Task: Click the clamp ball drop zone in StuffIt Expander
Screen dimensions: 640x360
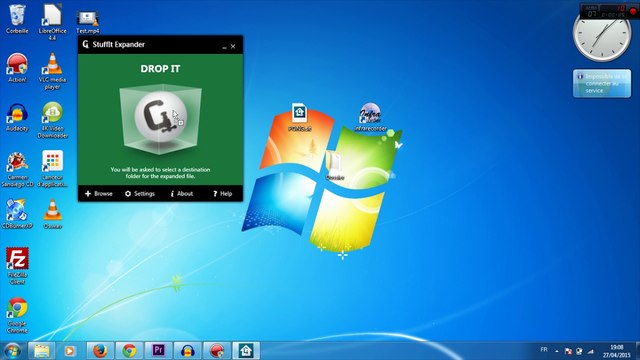Action: click(160, 117)
